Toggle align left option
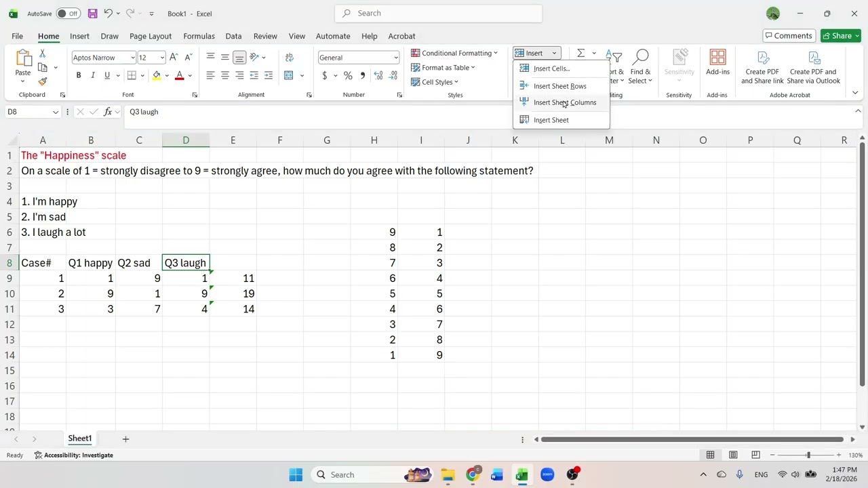Viewport: 868px width, 488px height. pyautogui.click(x=210, y=75)
